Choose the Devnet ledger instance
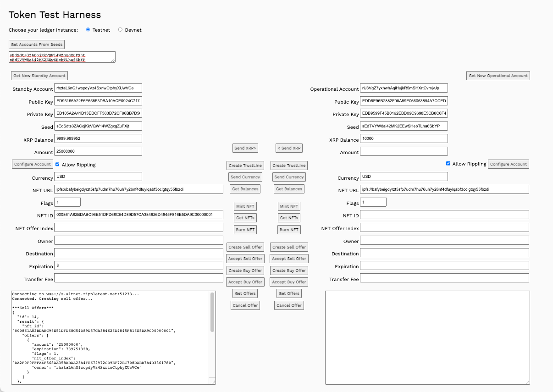The image size is (553, 392). tap(120, 30)
